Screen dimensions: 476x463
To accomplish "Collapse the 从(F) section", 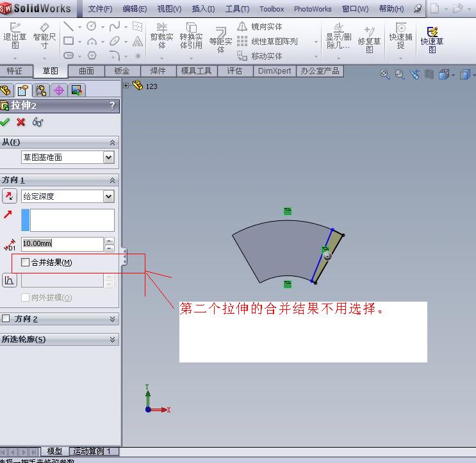I will (112, 142).
